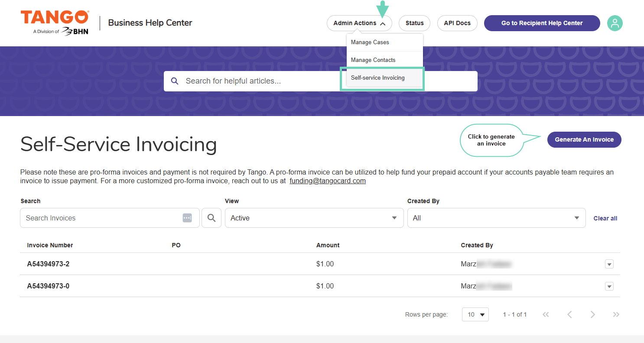
Task: Jump to first page double arrow
Action: point(546,314)
